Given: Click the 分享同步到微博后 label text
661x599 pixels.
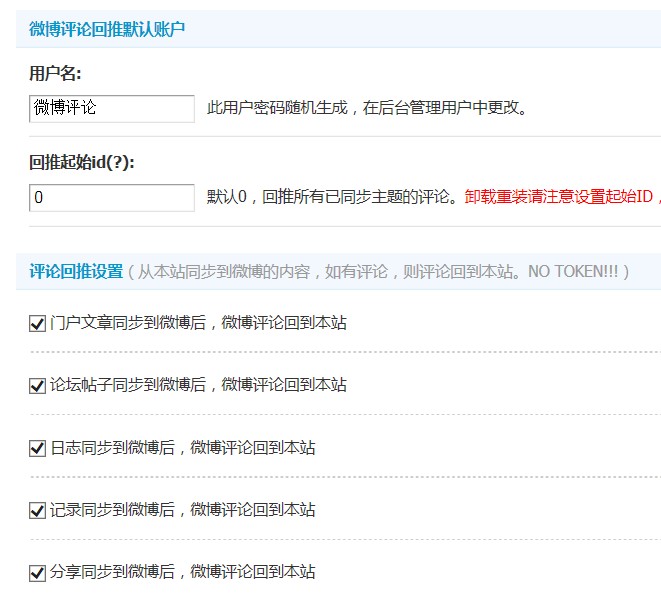Looking at the screenshot, I should click(182, 572).
